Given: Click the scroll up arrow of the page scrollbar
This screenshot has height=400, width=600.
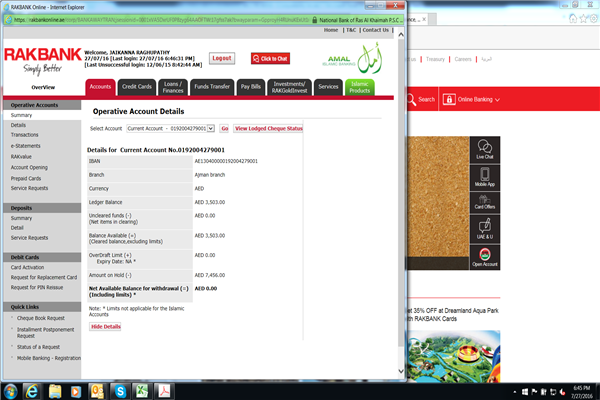Looking at the screenshot, I should 401,34.
